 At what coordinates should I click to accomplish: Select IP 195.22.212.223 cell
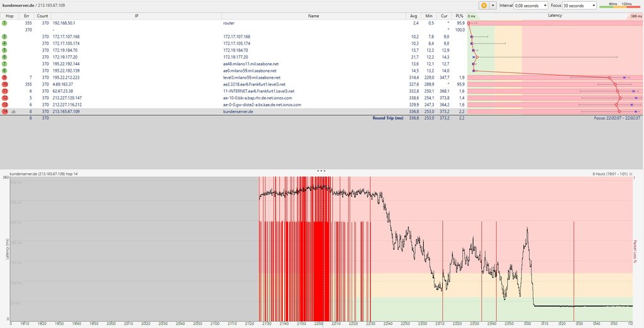[66, 77]
